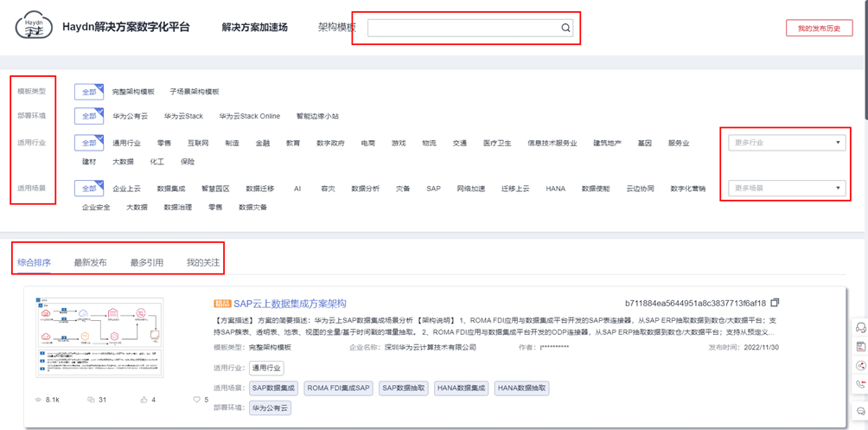Click the phone hotline sidebar icon
The image size is (868, 430).
click(860, 383)
